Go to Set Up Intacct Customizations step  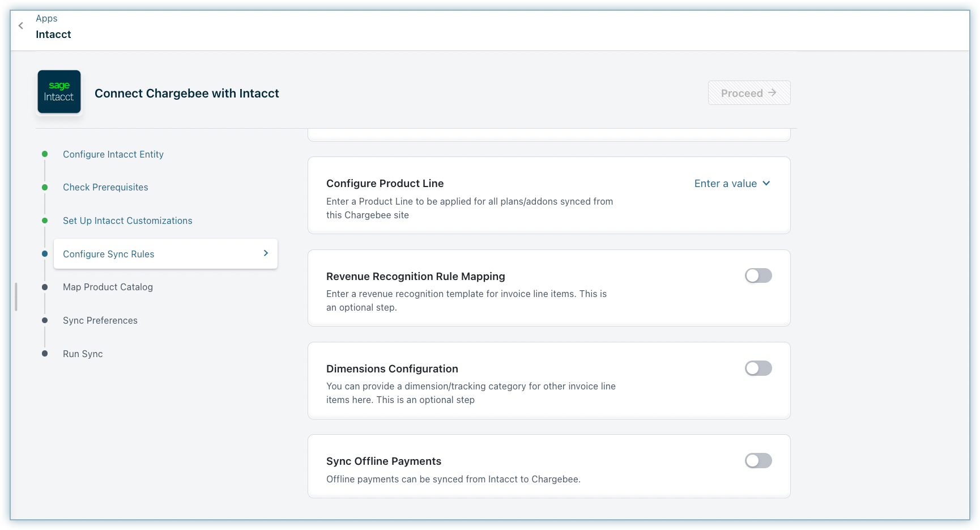pos(127,221)
